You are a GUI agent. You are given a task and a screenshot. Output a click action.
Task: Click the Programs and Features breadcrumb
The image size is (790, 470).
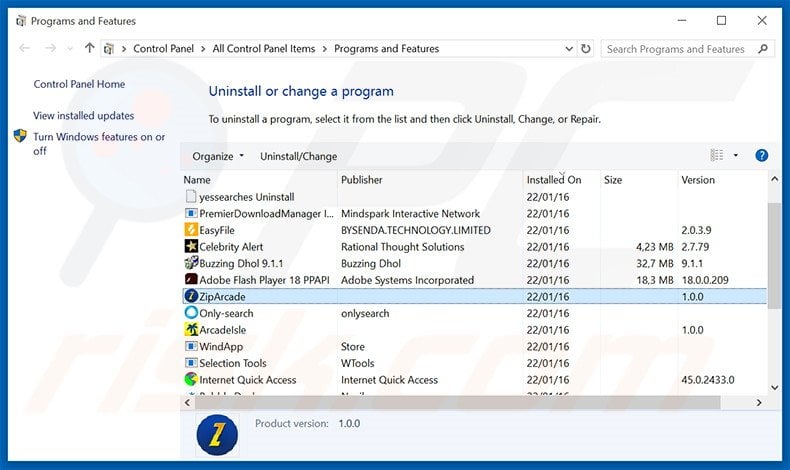click(x=386, y=49)
